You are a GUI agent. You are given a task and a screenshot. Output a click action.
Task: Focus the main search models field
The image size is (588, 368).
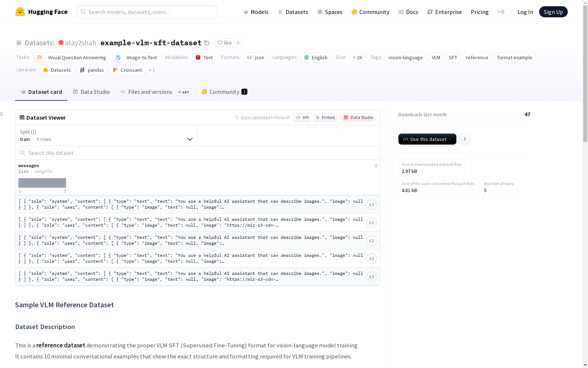[147, 12]
